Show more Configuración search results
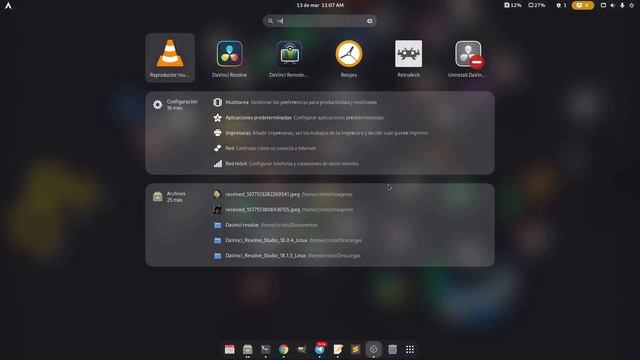The width and height of the screenshot is (640, 360). [x=176, y=105]
